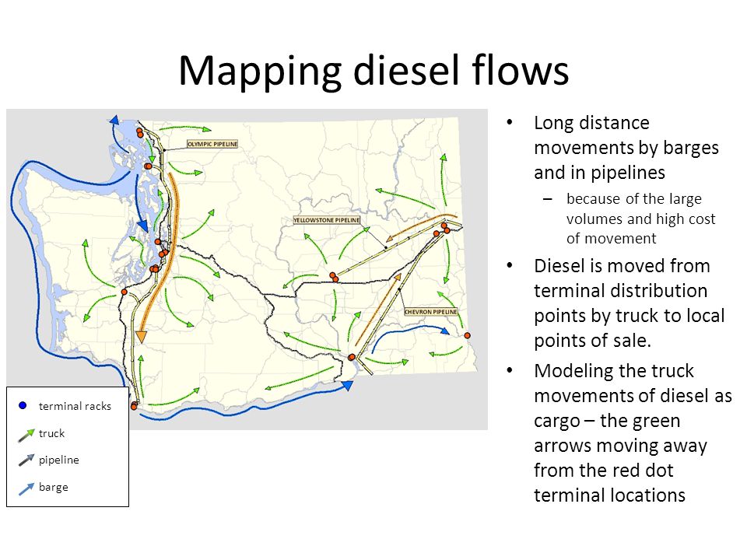Click the "barge" legend text
Viewport: 747px width, 560px height.
(x=54, y=487)
